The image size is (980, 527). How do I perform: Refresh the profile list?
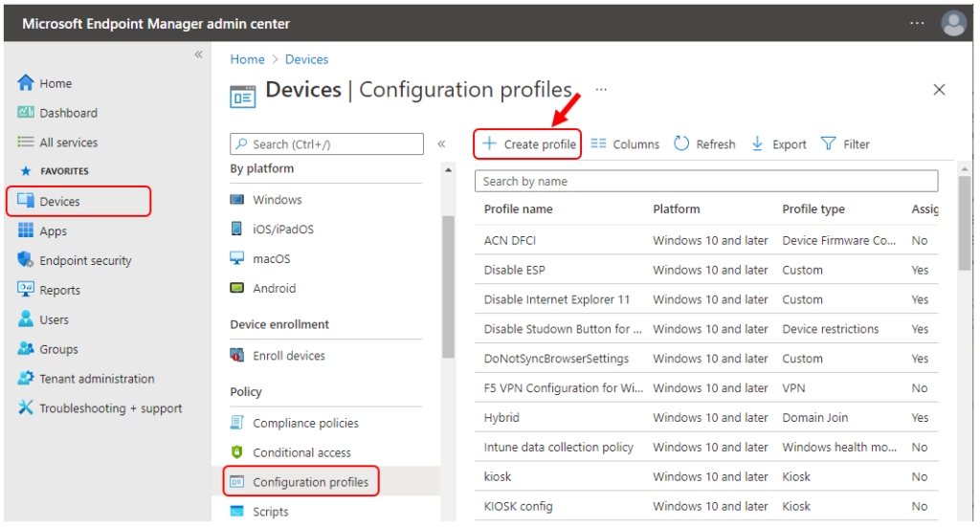tap(704, 144)
